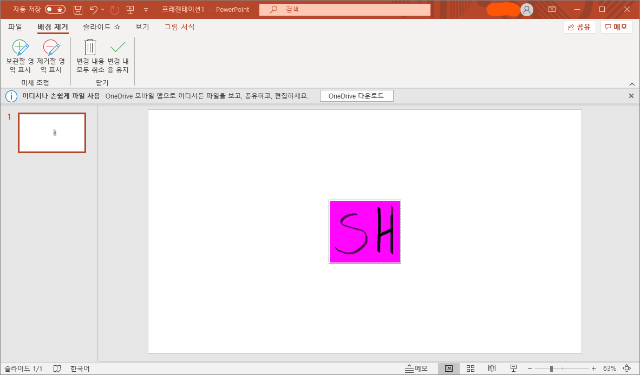Fit slide to current window icon
Screen dimensions: 640x375
pos(627,368)
